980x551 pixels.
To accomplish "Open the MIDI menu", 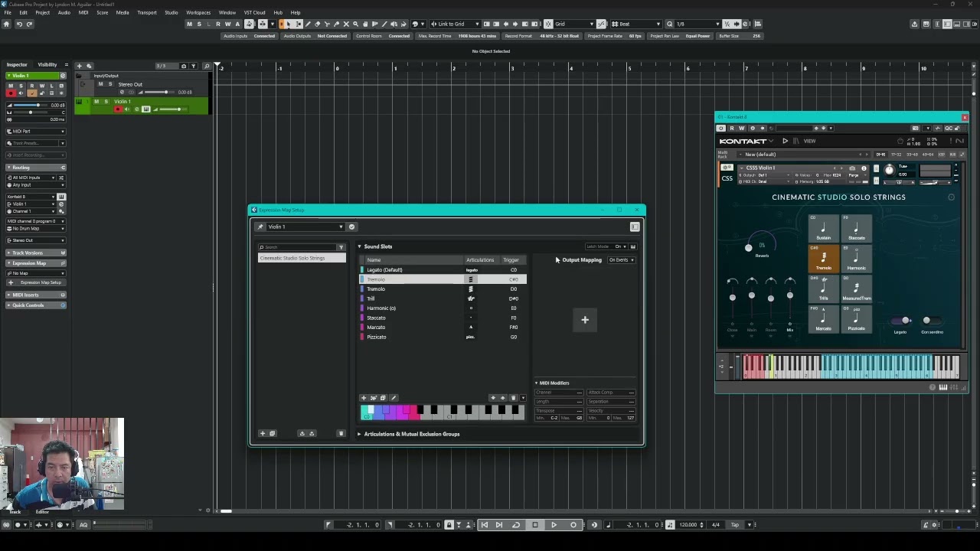I will tap(83, 12).
